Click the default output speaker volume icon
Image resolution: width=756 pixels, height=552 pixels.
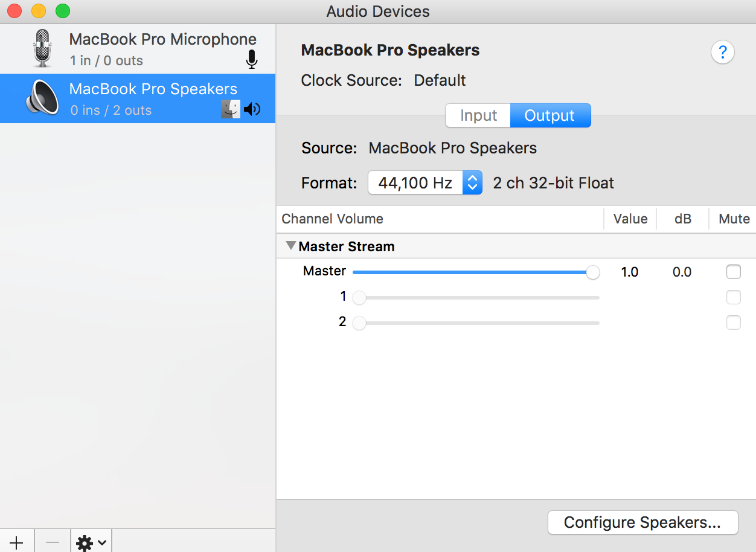click(252, 109)
